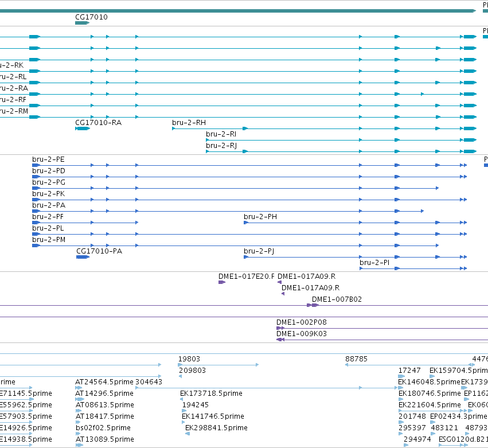488x448 pixels.
Task: Click the 209803 feature label
Action: click(x=192, y=371)
